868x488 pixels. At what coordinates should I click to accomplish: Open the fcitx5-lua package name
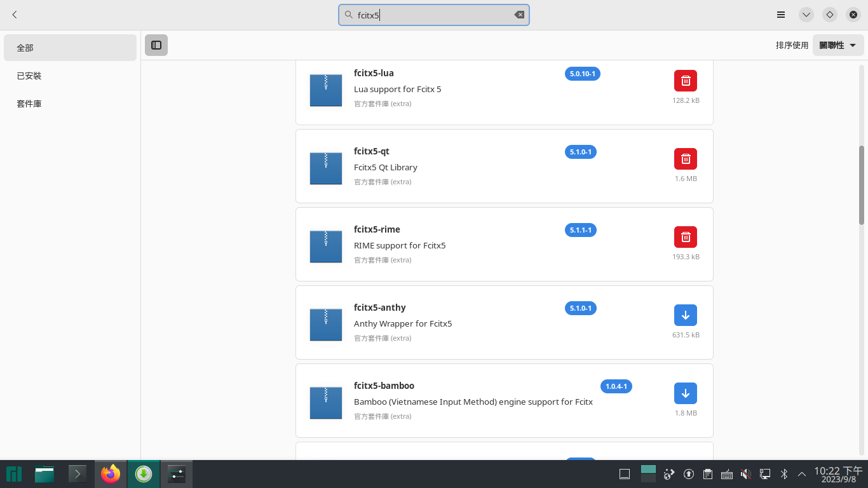(x=374, y=73)
